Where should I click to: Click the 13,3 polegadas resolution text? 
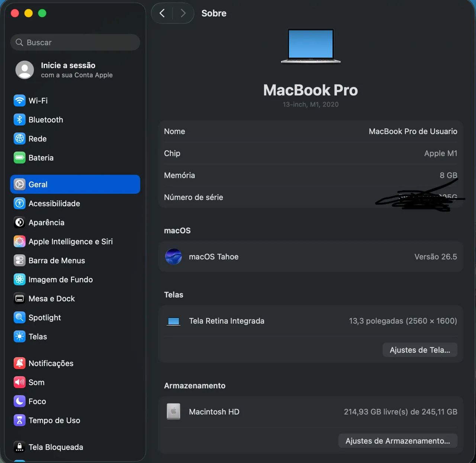pyautogui.click(x=403, y=321)
